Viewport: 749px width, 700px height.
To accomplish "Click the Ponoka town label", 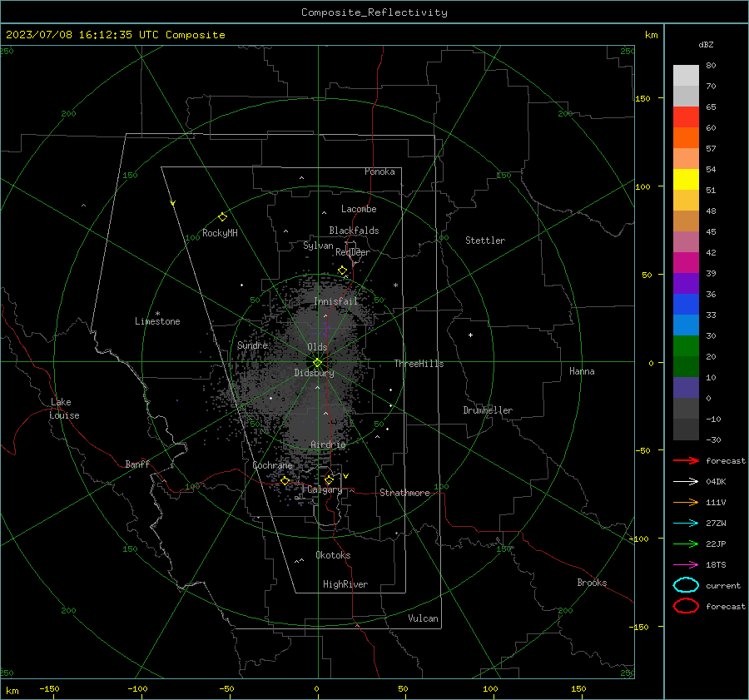I will (379, 171).
